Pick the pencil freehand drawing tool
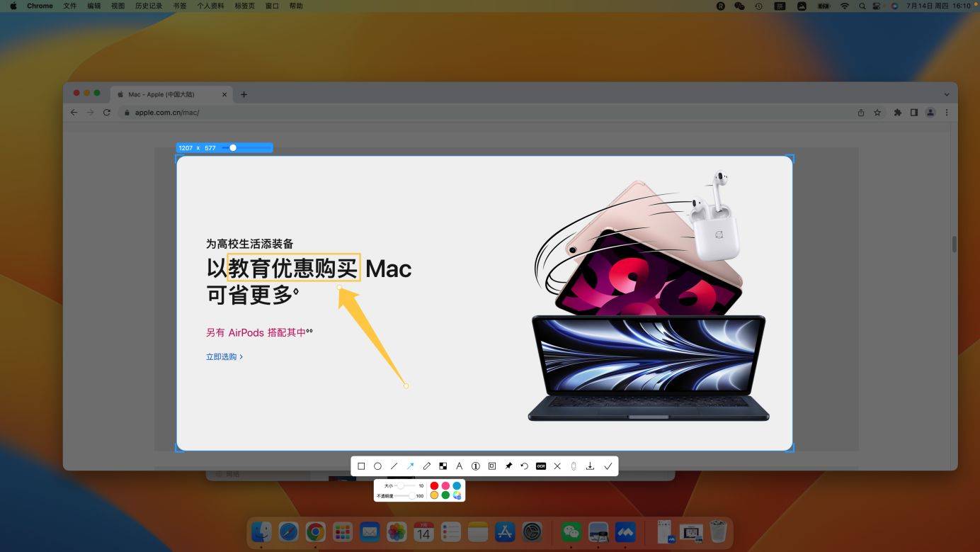980x552 pixels. [426, 466]
